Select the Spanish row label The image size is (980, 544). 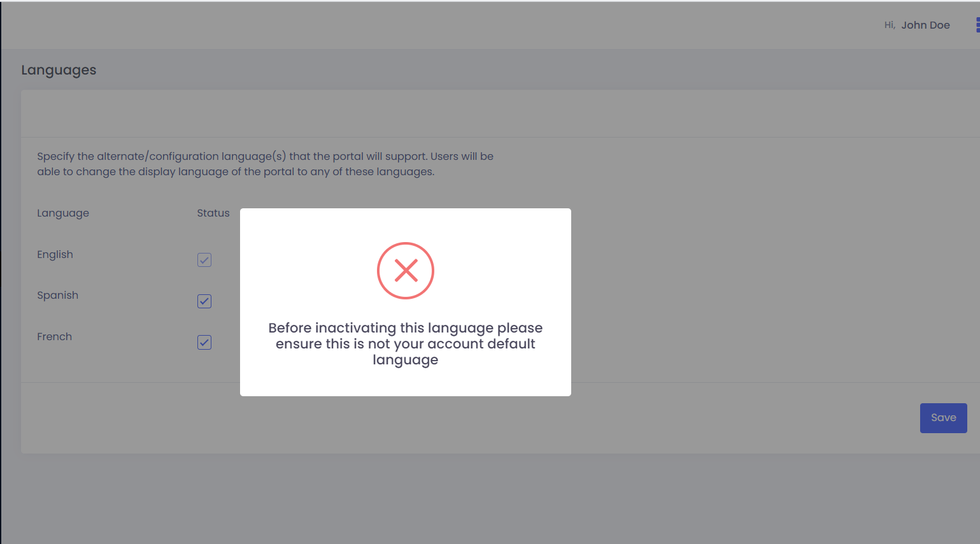(x=57, y=296)
